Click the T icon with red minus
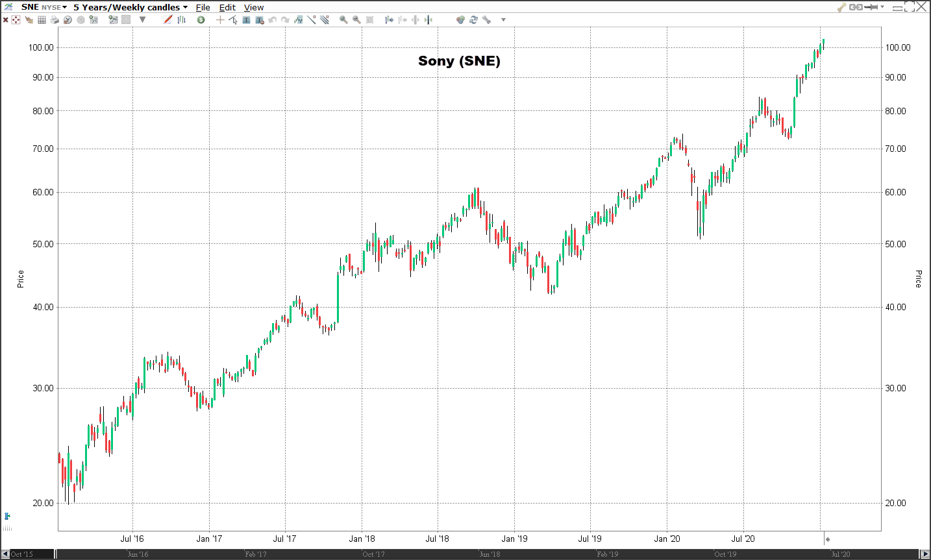The width and height of the screenshot is (931, 560). tap(260, 20)
